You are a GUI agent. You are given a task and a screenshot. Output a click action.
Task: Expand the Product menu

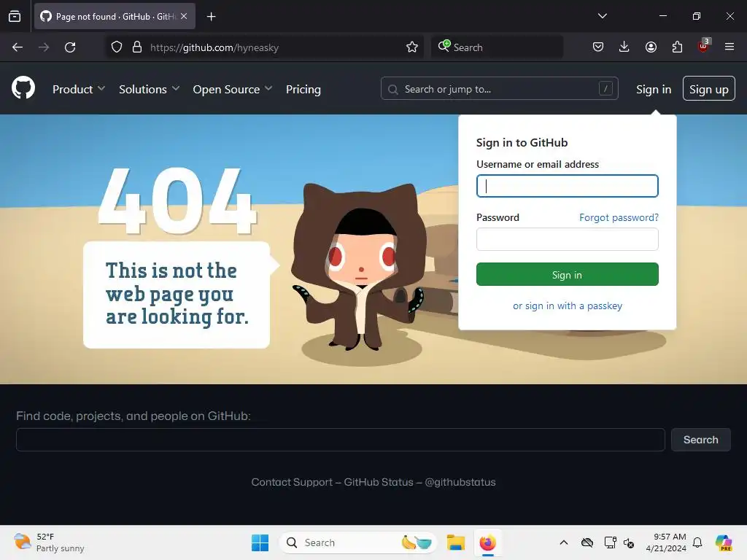click(79, 89)
